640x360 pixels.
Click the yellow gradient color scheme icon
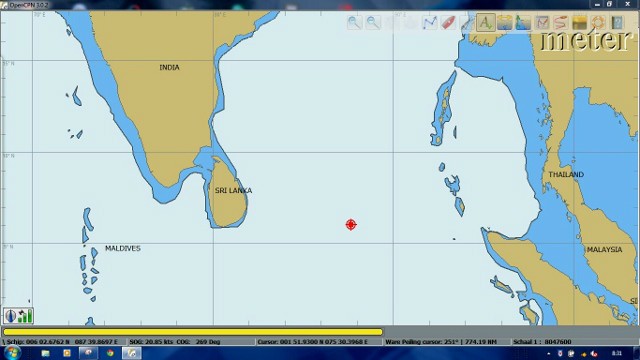tap(580, 22)
